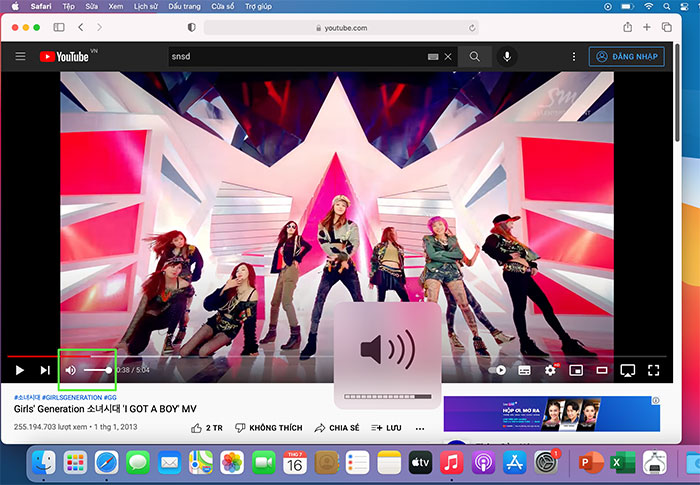Reload the page in Safari

coord(472,28)
